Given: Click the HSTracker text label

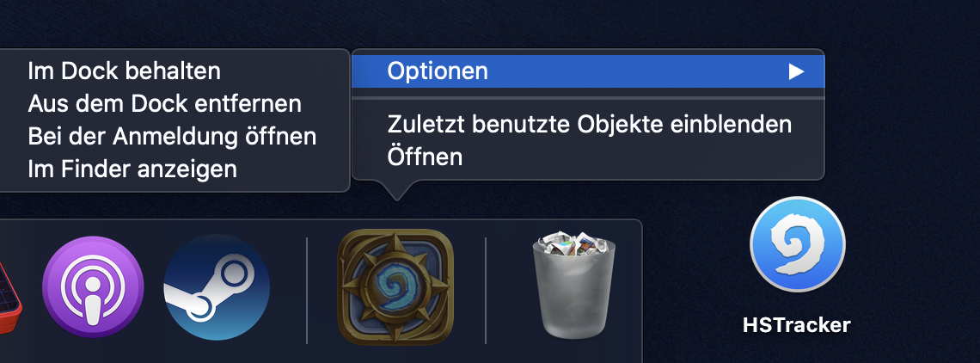Looking at the screenshot, I should [x=797, y=325].
